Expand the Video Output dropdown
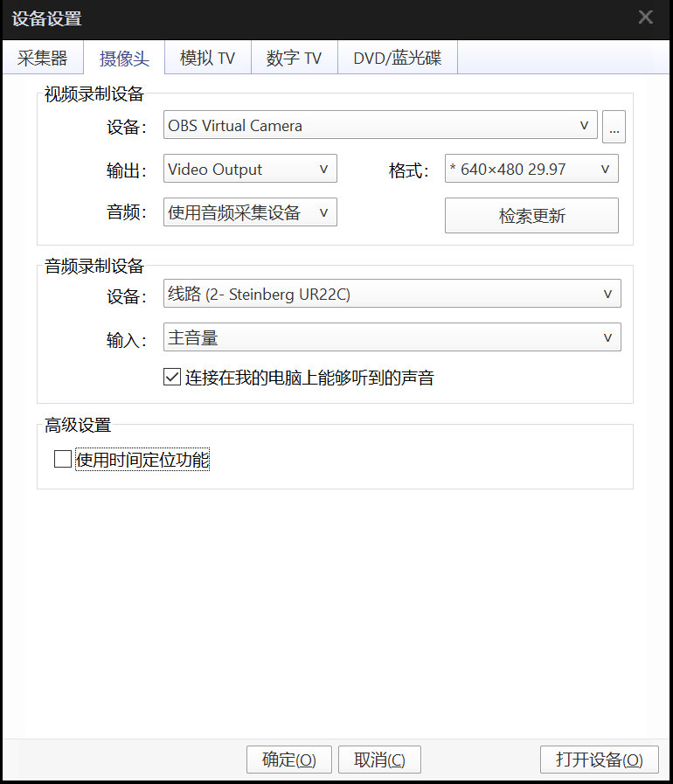 [x=250, y=169]
